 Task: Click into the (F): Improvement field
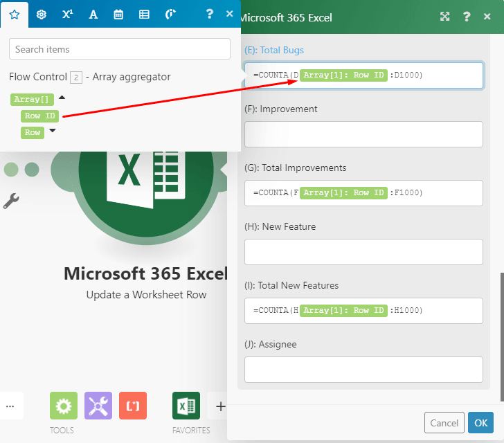[363, 134]
